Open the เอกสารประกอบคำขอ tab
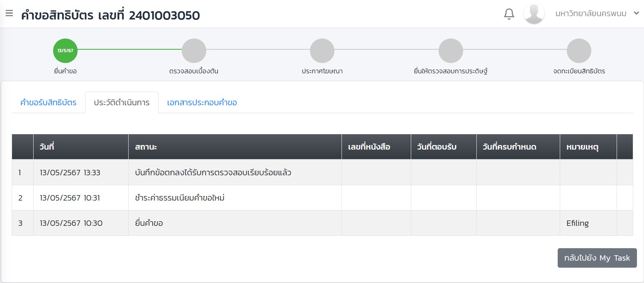The width and height of the screenshot is (644, 283). point(202,103)
